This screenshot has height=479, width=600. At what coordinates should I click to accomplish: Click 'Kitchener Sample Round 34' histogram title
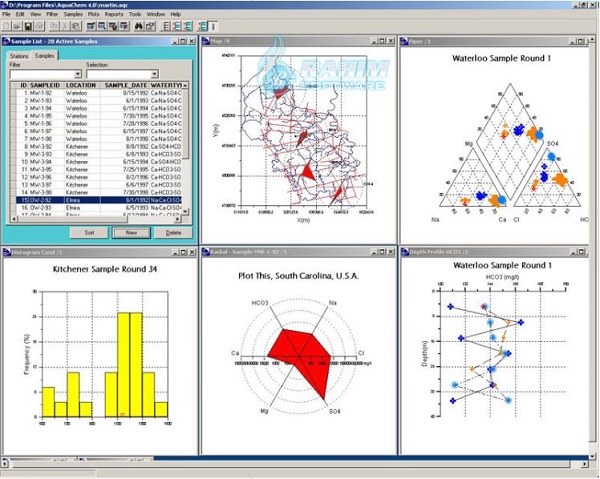(105, 269)
